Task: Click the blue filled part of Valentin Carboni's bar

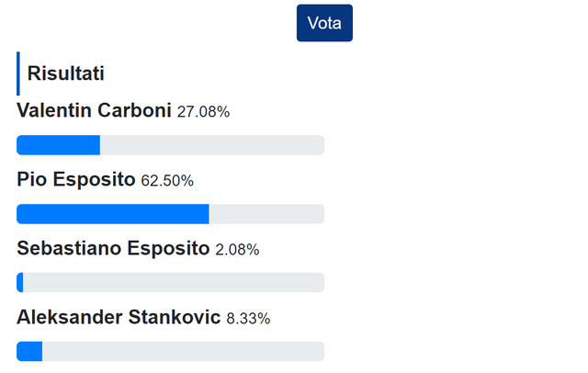Action: [58, 145]
